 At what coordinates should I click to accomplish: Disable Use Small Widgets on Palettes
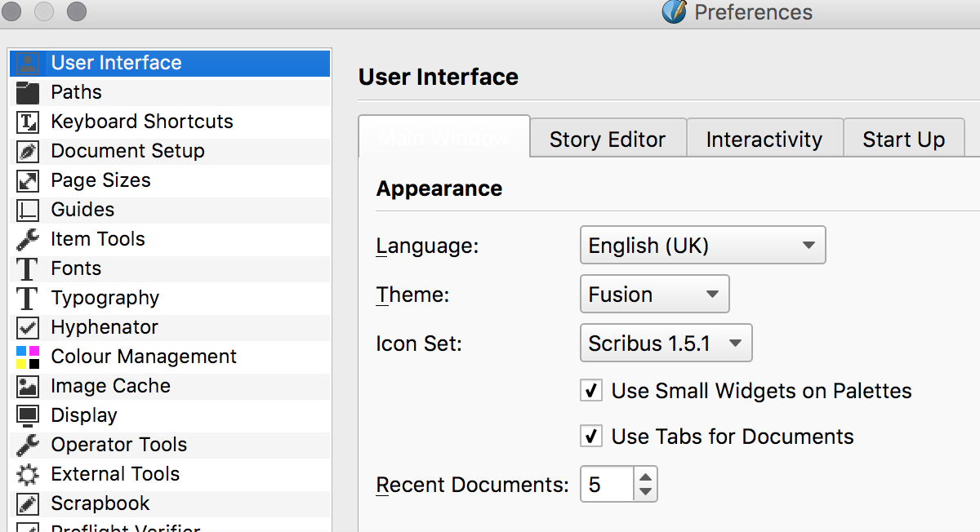591,391
